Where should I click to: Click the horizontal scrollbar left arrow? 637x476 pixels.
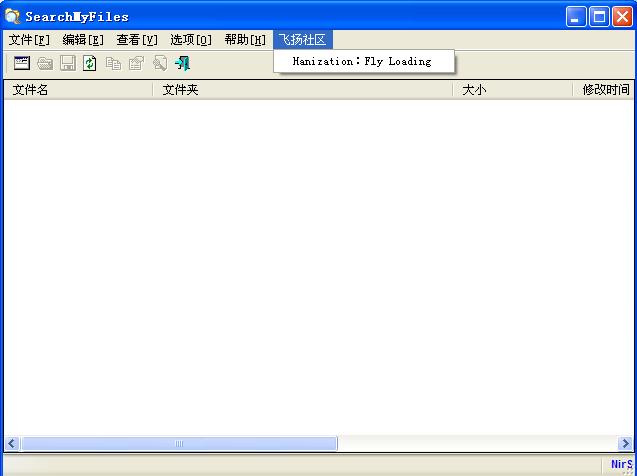coord(11,443)
